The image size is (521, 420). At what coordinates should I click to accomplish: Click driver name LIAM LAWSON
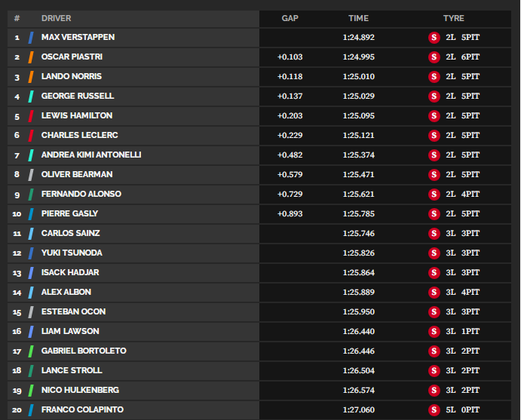(70, 331)
